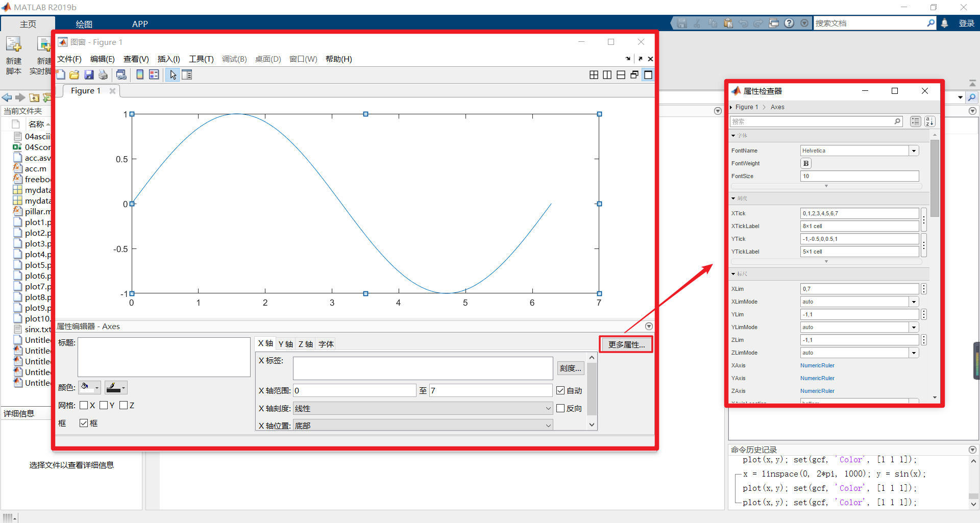Viewport: 980px width, 523px height.
Task: Print the figure
Action: (x=103, y=74)
